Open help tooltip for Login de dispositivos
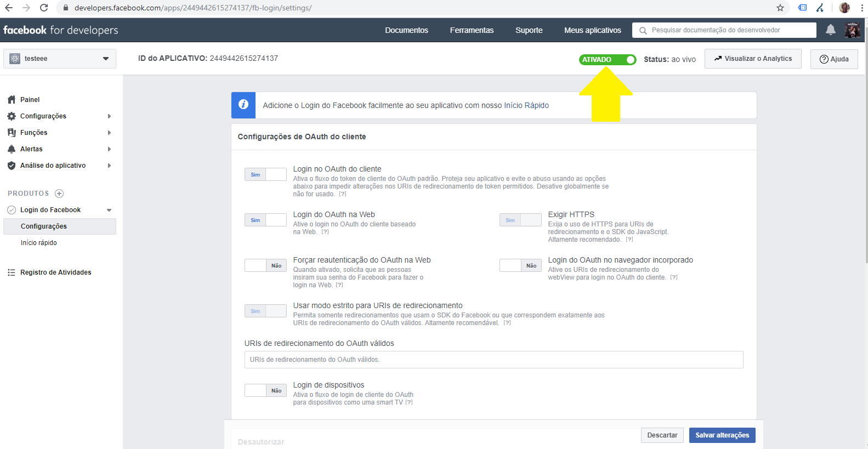 [x=409, y=402]
